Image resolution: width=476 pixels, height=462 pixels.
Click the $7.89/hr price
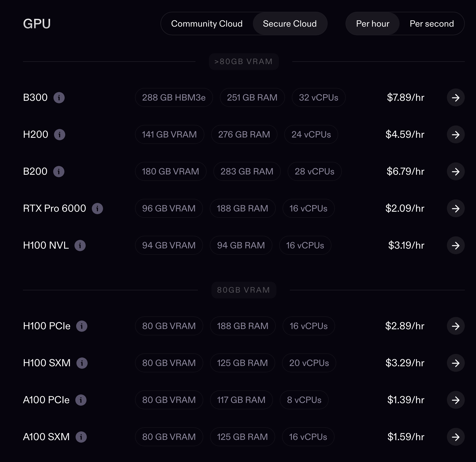point(405,97)
